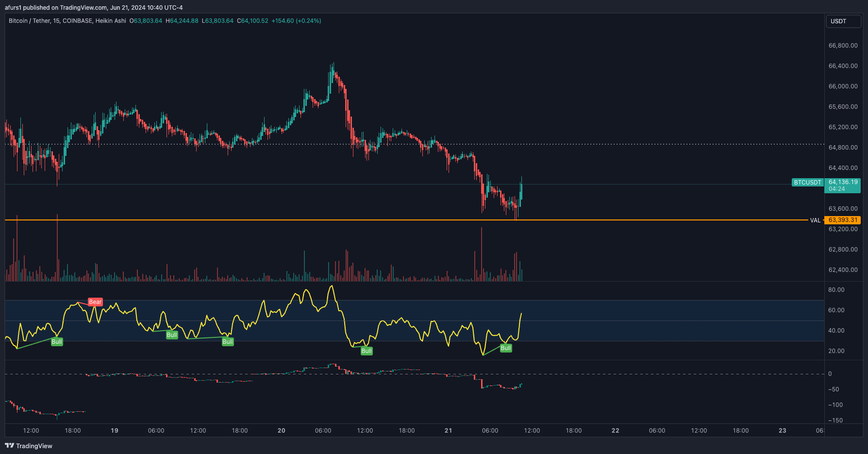Click the −150 lower indicator axis label
Image resolution: width=868 pixels, height=454 pixels.
point(835,420)
